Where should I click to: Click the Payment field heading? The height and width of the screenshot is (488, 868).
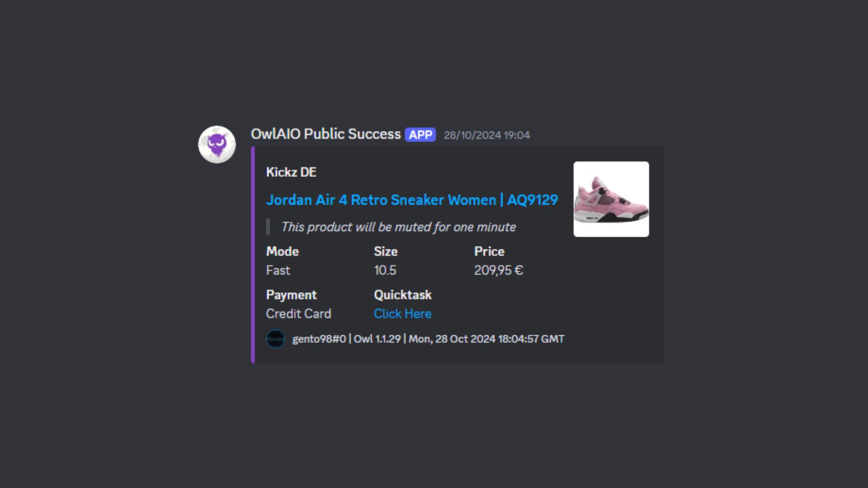(x=291, y=295)
